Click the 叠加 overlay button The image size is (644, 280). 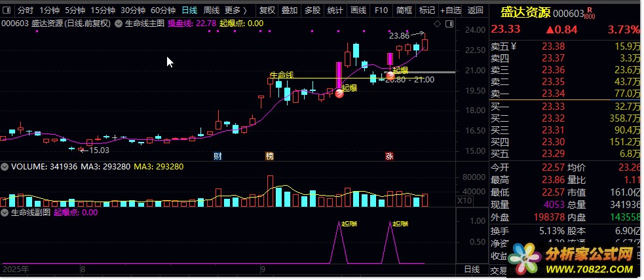tap(290, 10)
